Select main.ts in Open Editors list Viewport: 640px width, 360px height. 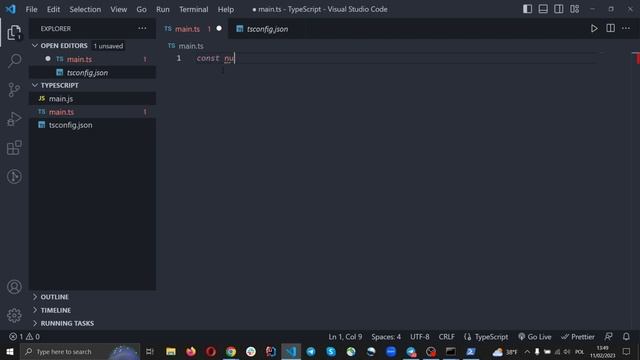[x=92, y=59]
